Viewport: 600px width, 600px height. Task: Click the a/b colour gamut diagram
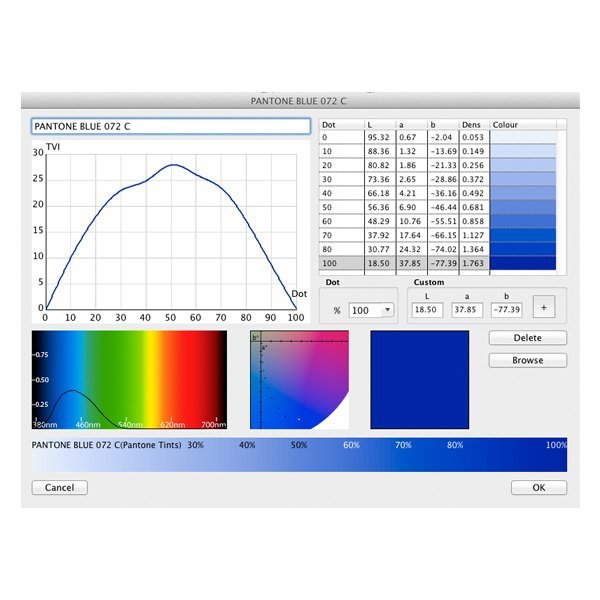click(x=299, y=380)
